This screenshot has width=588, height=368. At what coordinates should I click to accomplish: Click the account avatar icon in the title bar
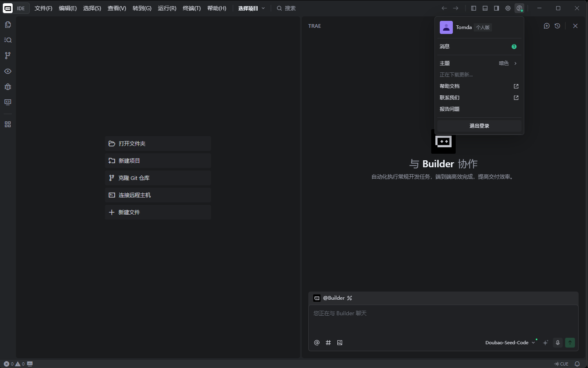point(519,8)
